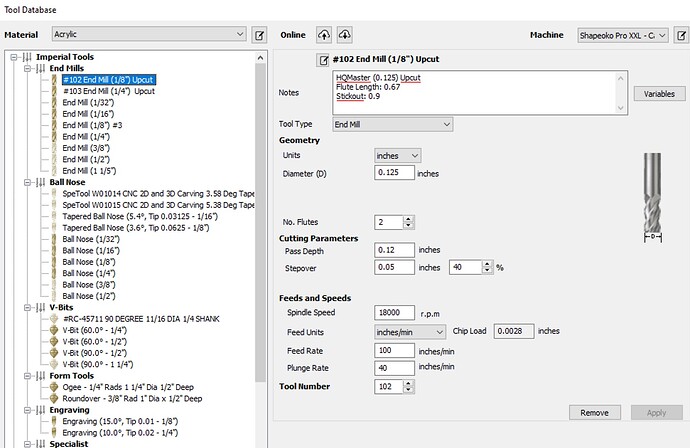This screenshot has height=448, width=690.
Task: Click the tool tree vertical scrollbar
Action: pos(261,222)
